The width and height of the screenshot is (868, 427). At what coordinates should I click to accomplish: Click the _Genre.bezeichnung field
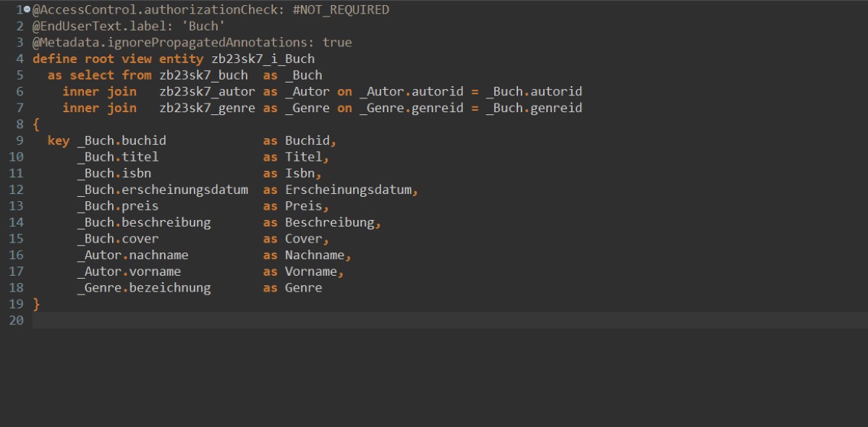point(144,288)
